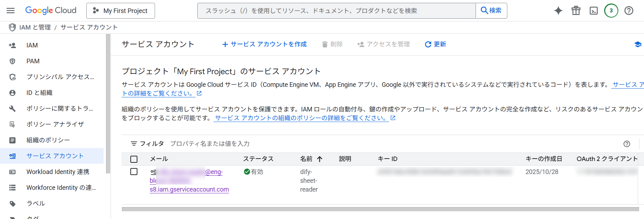Image resolution: width=644 pixels, height=219 pixels.
Task: Toggle the select-all checkbox in table header
Action: (134, 159)
